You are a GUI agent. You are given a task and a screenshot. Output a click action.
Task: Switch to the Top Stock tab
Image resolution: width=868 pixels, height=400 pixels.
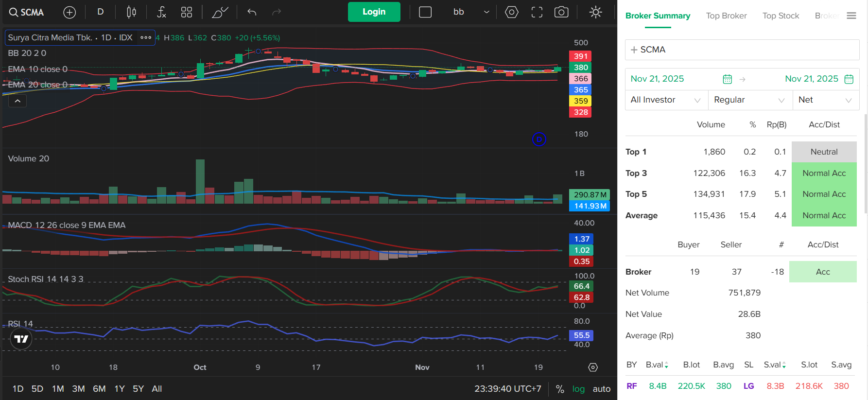pos(781,16)
